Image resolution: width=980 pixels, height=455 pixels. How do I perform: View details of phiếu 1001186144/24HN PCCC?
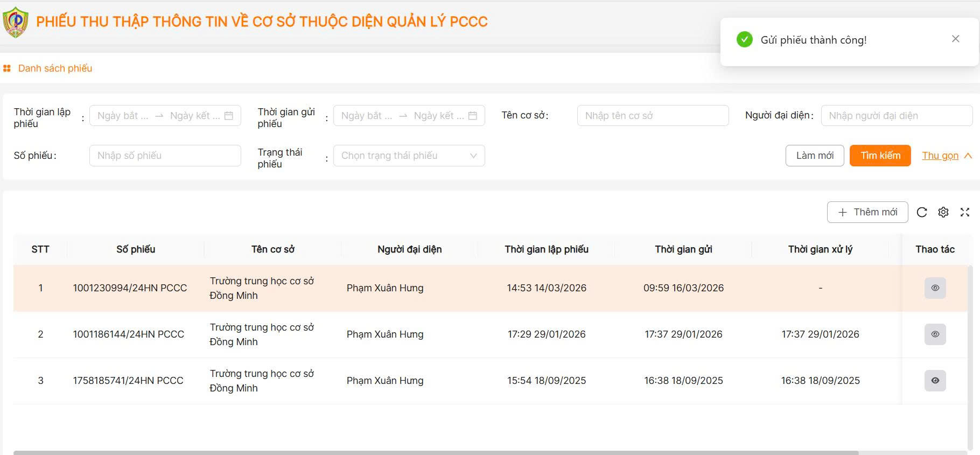point(935,334)
